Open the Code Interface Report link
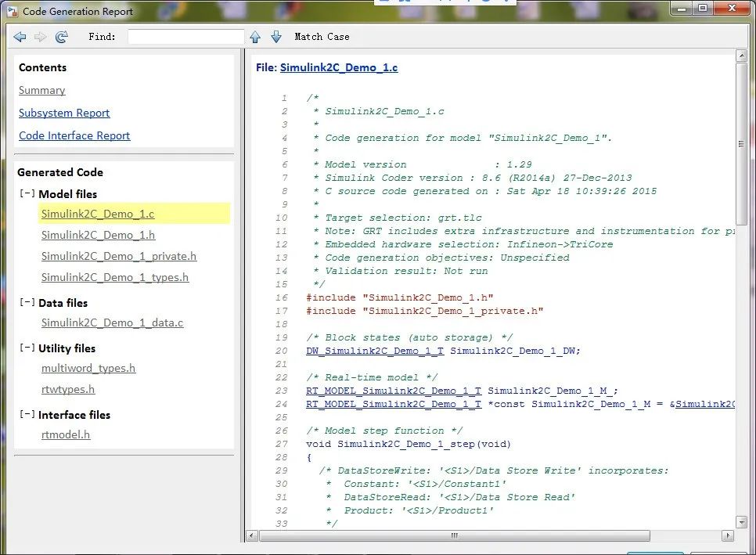 tap(74, 135)
